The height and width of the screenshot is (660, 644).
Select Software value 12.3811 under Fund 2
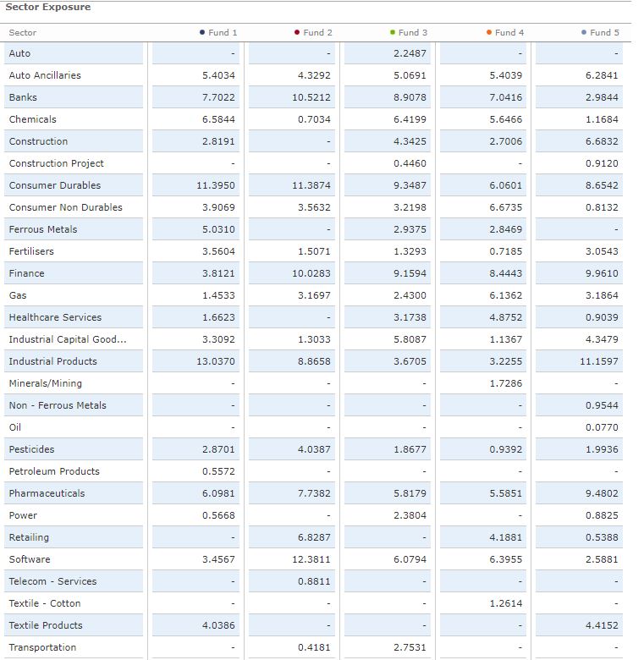pyautogui.click(x=314, y=559)
